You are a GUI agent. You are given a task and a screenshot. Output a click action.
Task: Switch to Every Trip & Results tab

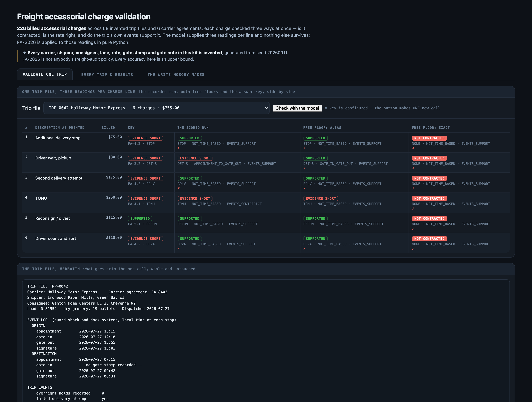click(107, 75)
